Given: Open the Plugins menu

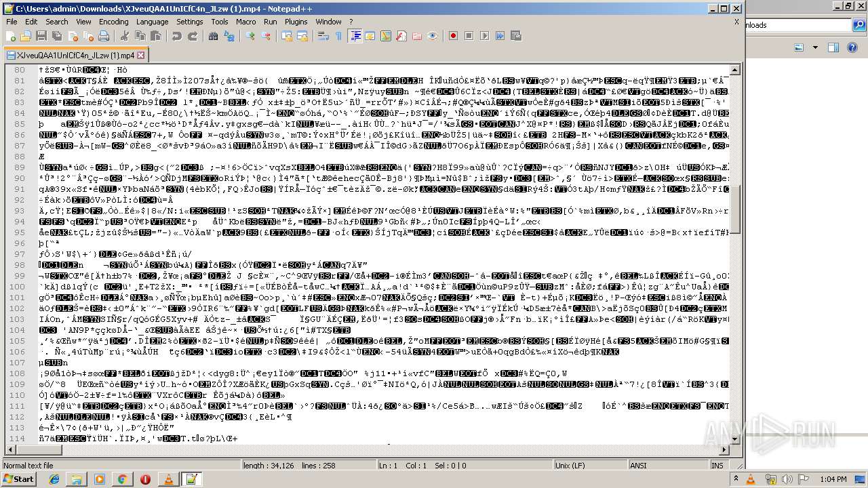Looking at the screenshot, I should tap(296, 22).
